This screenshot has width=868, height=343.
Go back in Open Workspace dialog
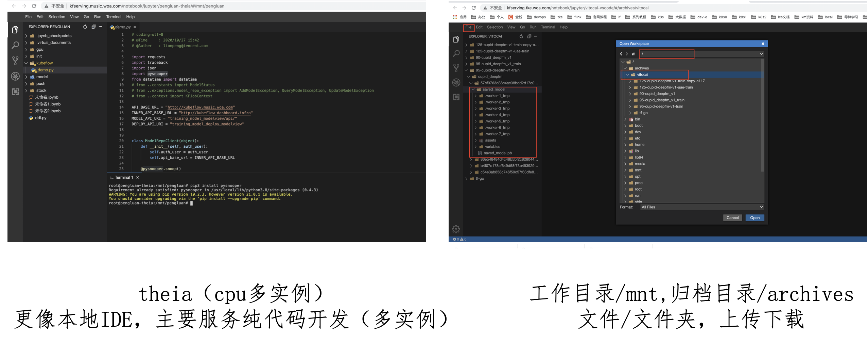coord(621,54)
